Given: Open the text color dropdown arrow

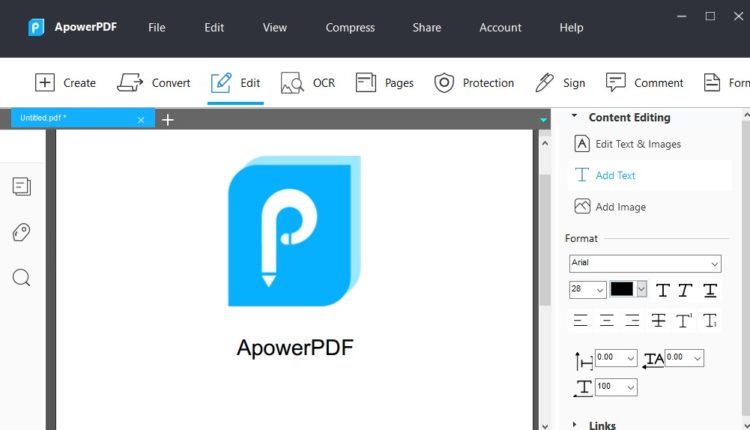Looking at the screenshot, I should click(642, 289).
